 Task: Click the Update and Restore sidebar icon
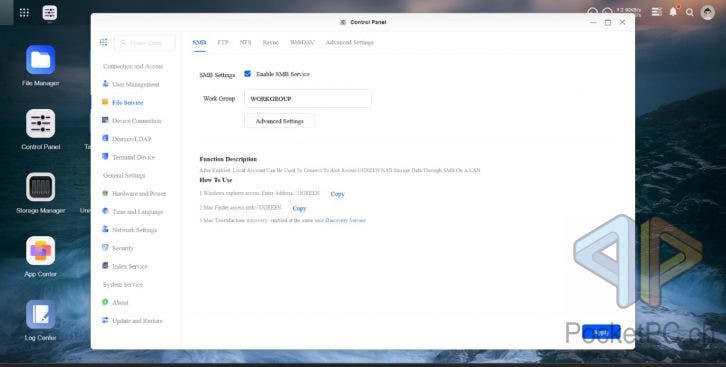point(105,320)
